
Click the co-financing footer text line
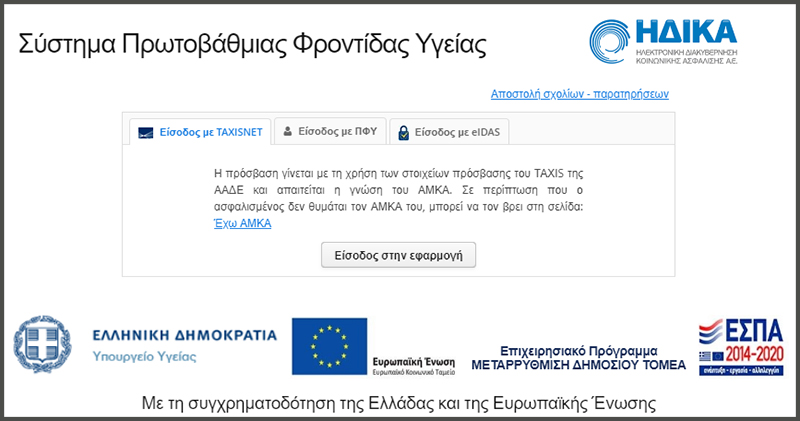pos(399,403)
